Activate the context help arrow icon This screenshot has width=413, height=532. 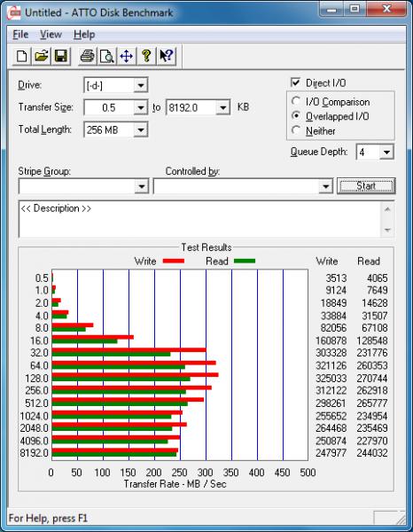(166, 56)
